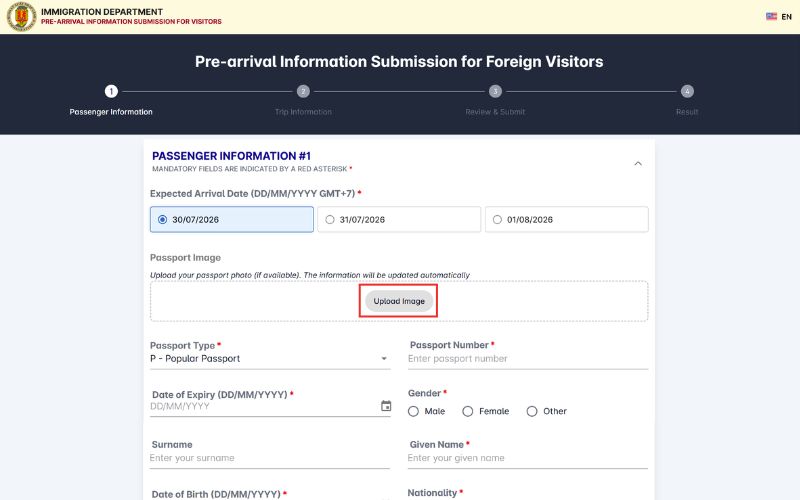Choose Other gender option
The width and height of the screenshot is (800, 500).
[x=546, y=411]
